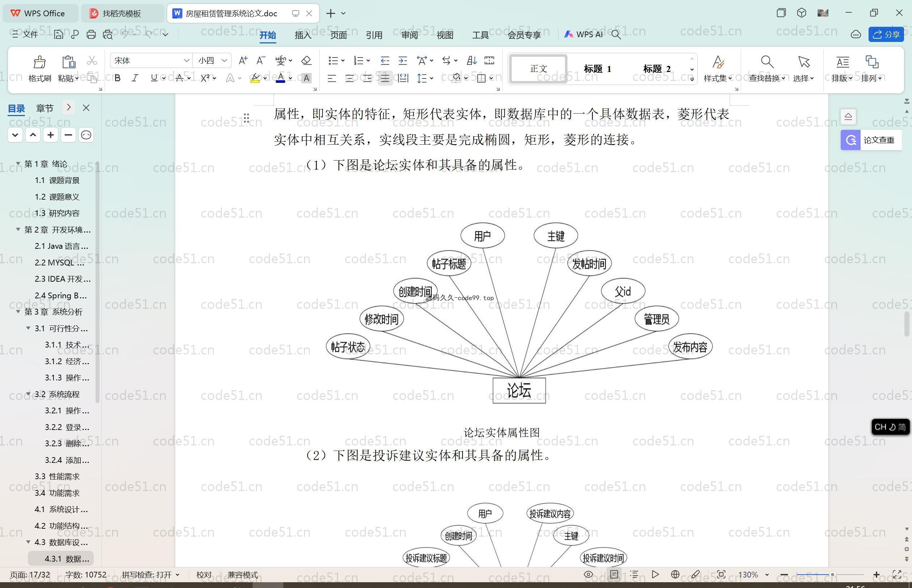The width and height of the screenshot is (912, 588).
Task: Click WPS AI button
Action: point(583,34)
